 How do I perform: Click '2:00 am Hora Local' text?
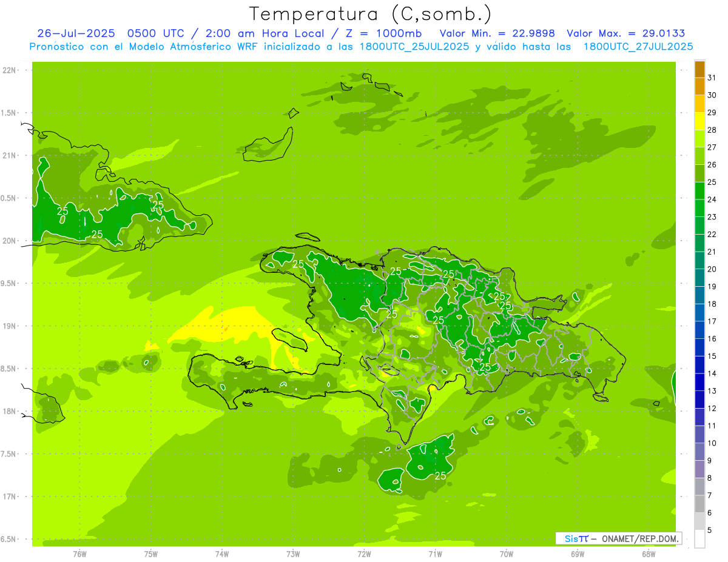[265, 33]
